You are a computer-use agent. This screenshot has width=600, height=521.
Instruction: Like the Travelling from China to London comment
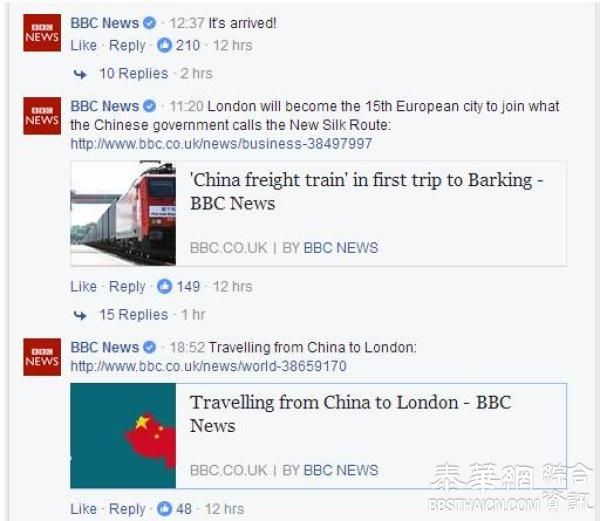(83, 509)
